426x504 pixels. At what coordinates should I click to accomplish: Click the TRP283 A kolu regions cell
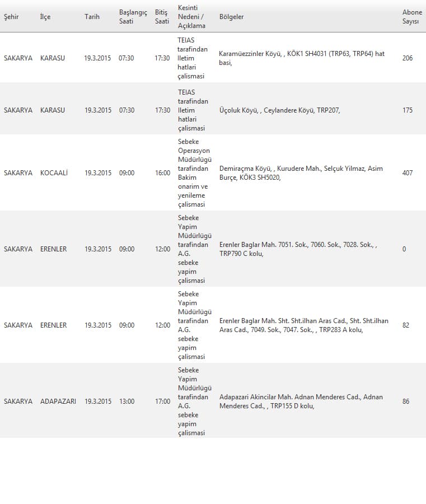click(303, 325)
